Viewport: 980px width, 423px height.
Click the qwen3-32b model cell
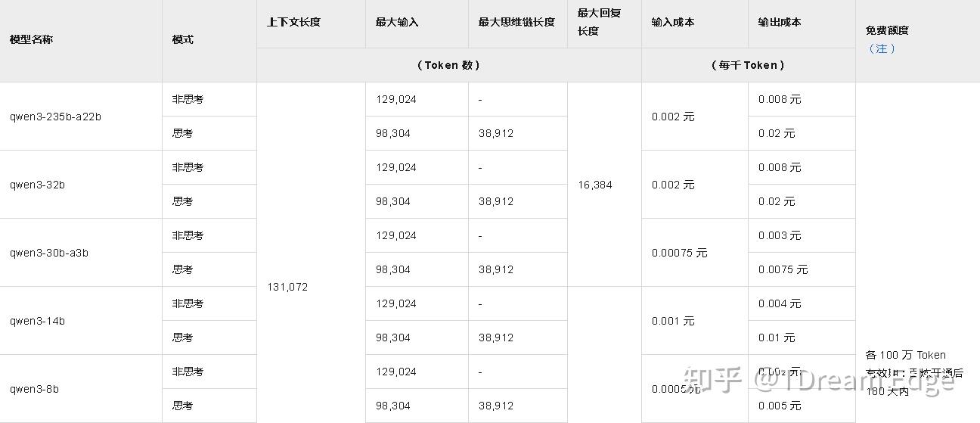(x=37, y=185)
